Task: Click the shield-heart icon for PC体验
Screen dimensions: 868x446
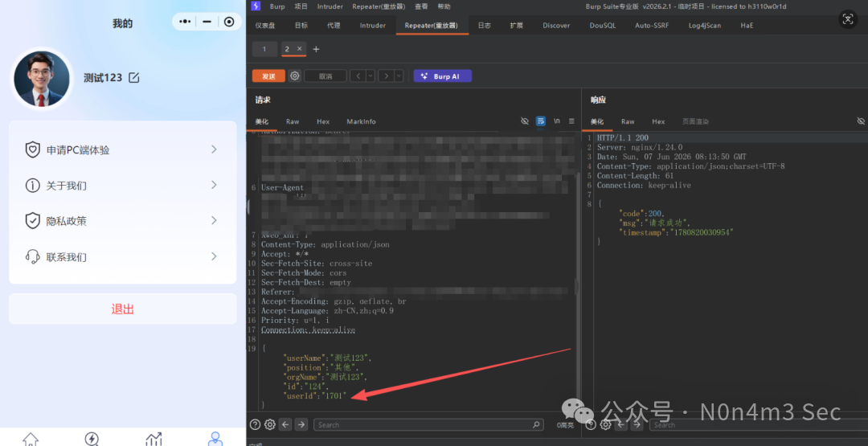Action: coord(33,150)
